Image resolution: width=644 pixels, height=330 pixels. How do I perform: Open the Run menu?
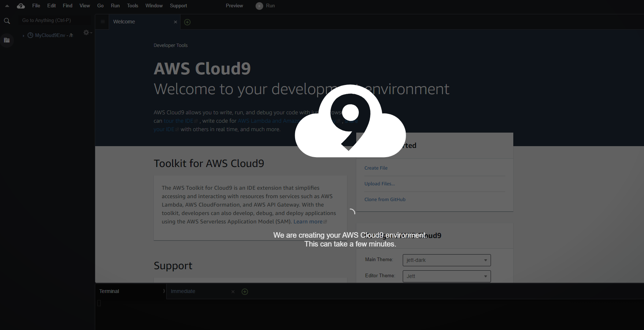115,6
